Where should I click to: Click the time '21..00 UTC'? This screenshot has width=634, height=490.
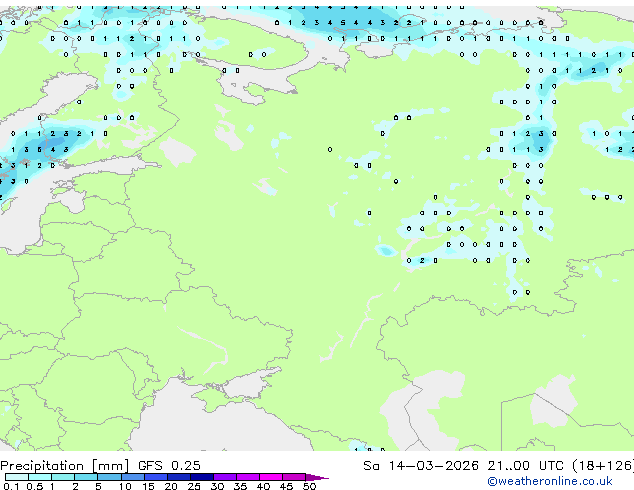(525, 466)
